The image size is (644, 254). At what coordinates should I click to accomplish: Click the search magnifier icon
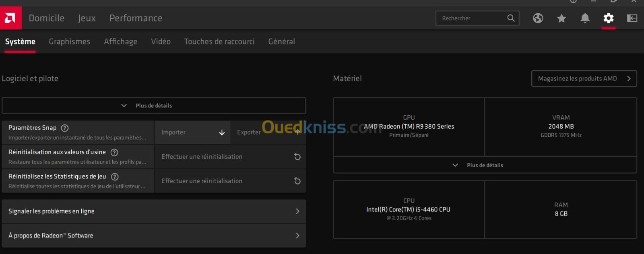pyautogui.click(x=511, y=18)
